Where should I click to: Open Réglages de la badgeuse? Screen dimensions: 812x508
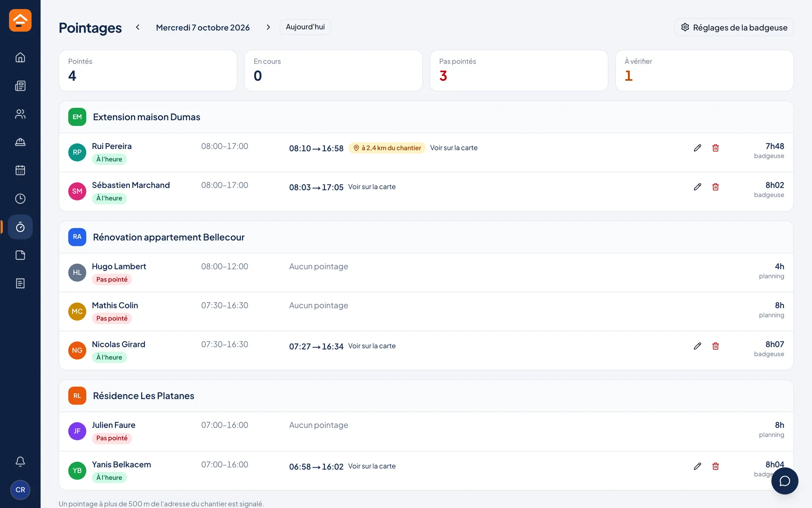pyautogui.click(x=734, y=27)
